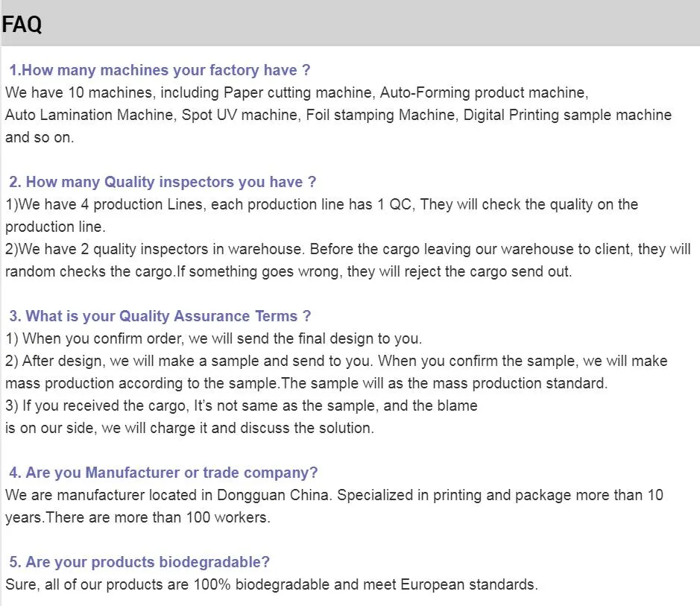The width and height of the screenshot is (700, 606).
Task: Click the line mentioning Auto Lamination Machine
Action: (x=338, y=115)
